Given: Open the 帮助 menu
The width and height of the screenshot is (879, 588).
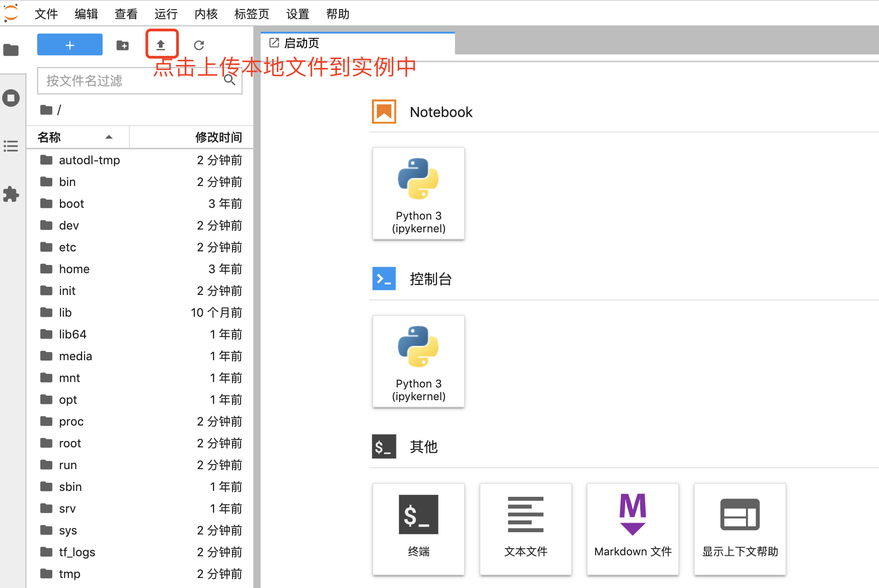Looking at the screenshot, I should click(338, 14).
